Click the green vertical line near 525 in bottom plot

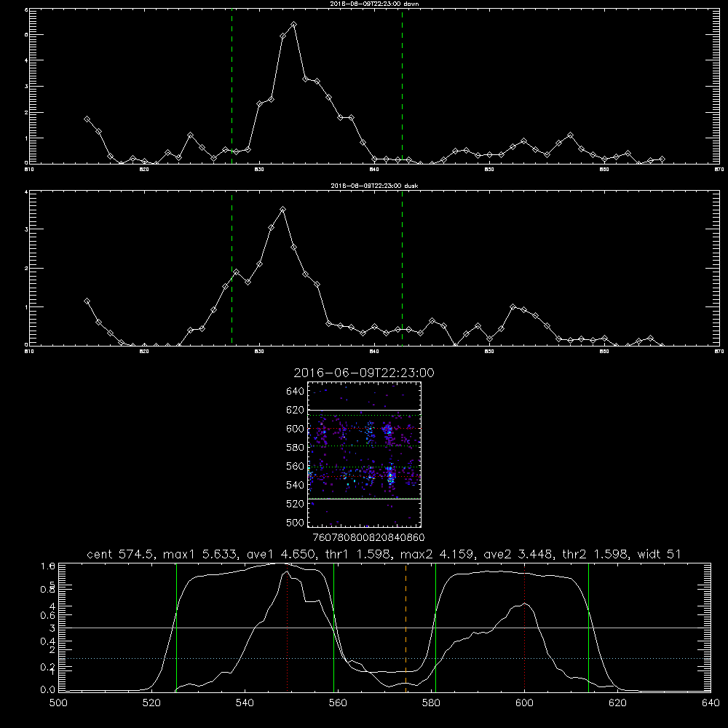click(x=176, y=628)
